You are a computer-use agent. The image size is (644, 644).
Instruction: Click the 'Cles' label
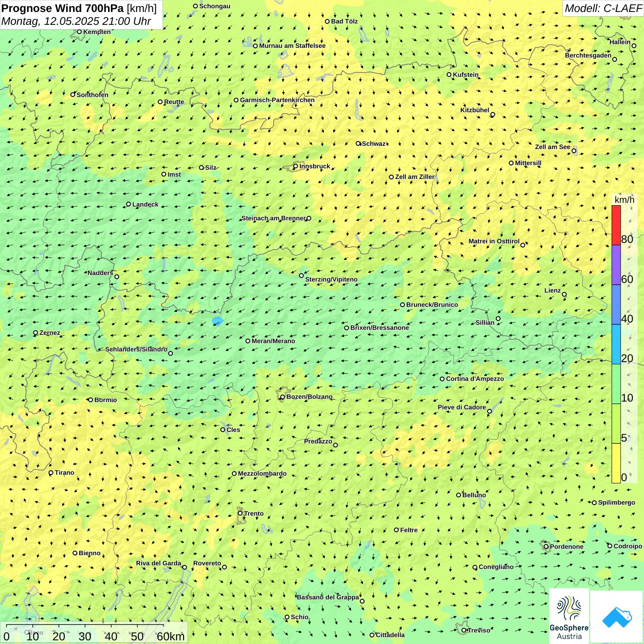234,430
